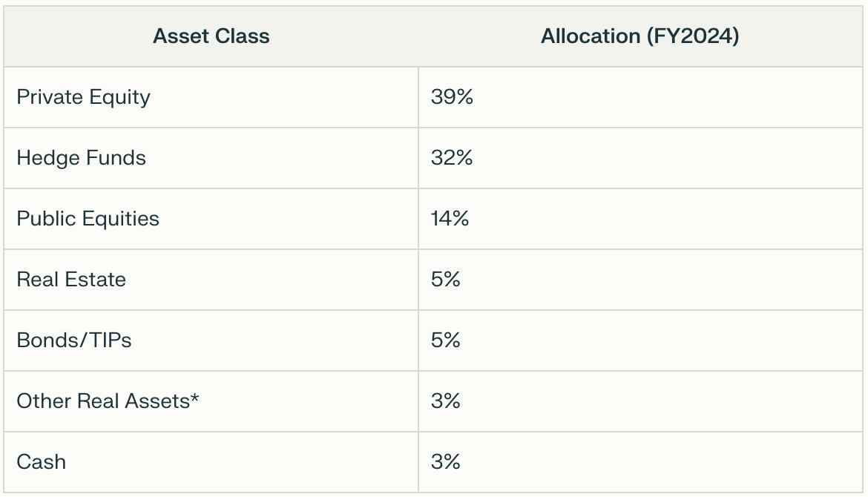Click the 39% allocation value
This screenshot has width=868, height=497.
tap(451, 97)
